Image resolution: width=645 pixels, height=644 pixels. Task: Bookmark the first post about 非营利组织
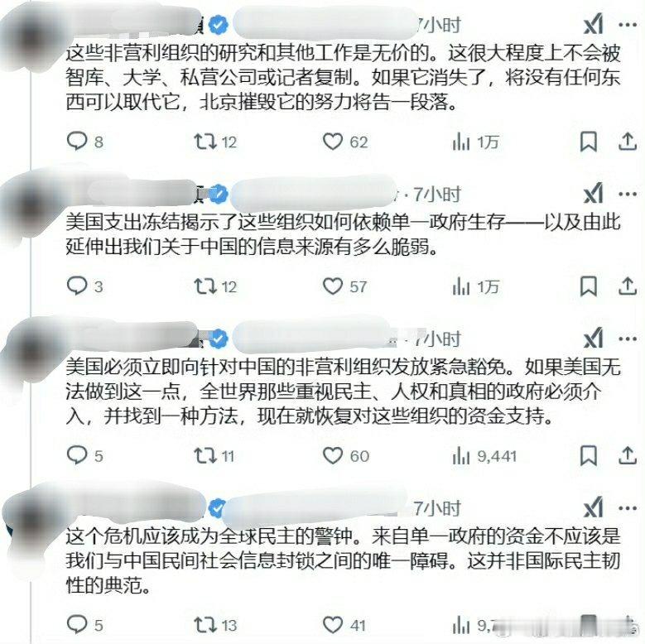click(x=588, y=142)
